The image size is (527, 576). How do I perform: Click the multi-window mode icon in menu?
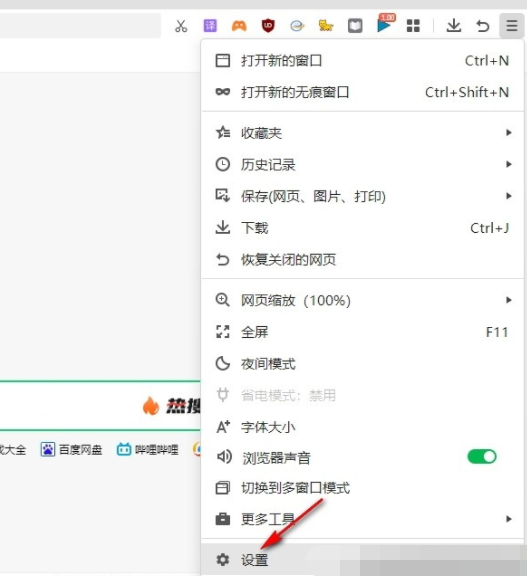tap(223, 488)
